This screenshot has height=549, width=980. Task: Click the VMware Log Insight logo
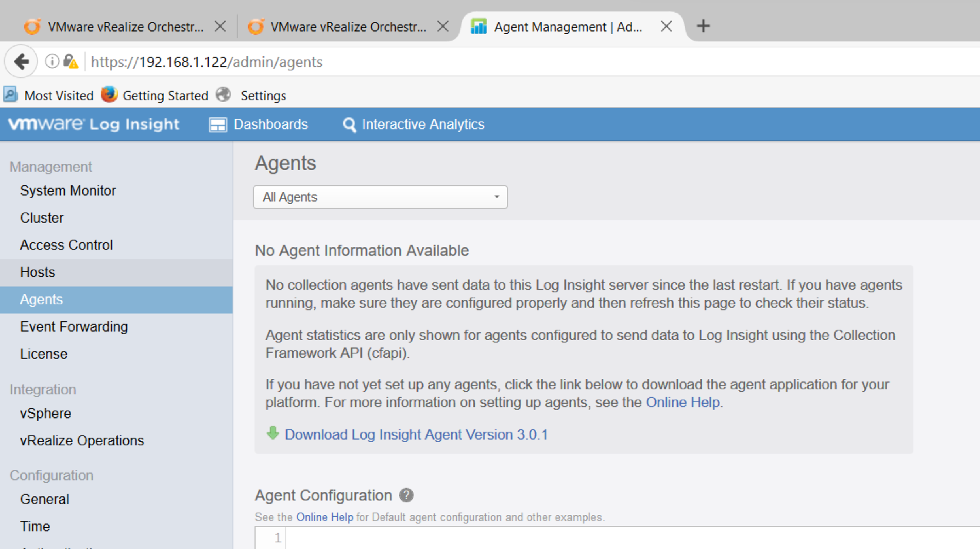coord(94,124)
